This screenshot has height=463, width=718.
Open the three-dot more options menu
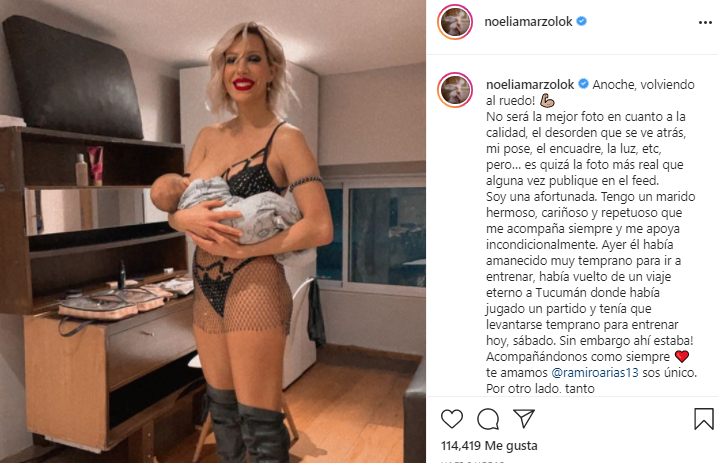click(705, 22)
